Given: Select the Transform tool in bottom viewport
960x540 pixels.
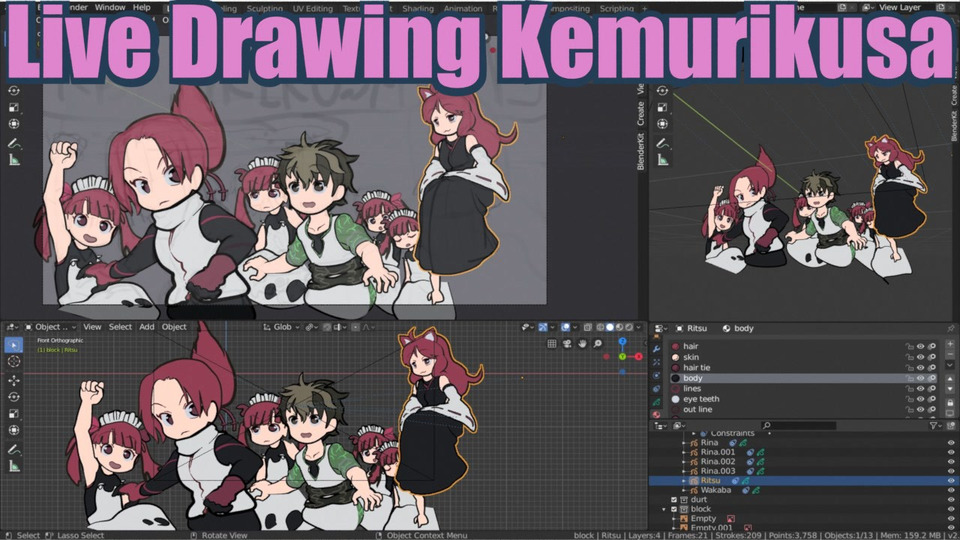Looking at the screenshot, I should [x=13, y=430].
